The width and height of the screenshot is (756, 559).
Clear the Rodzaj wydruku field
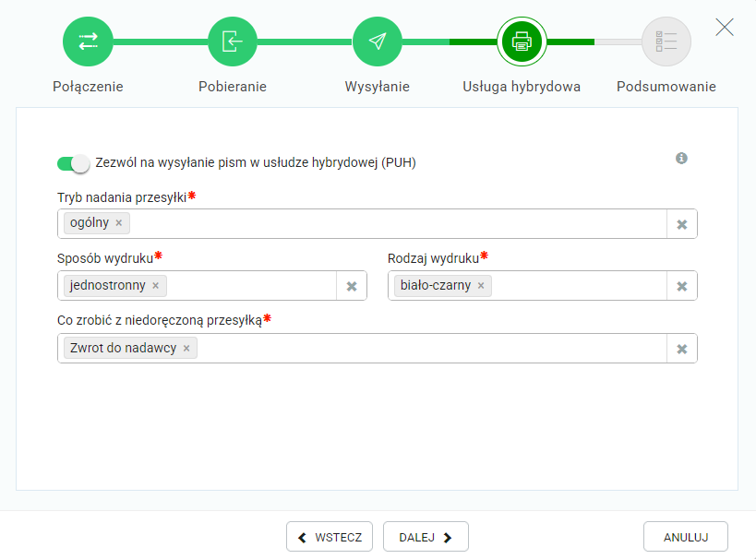coord(682,286)
